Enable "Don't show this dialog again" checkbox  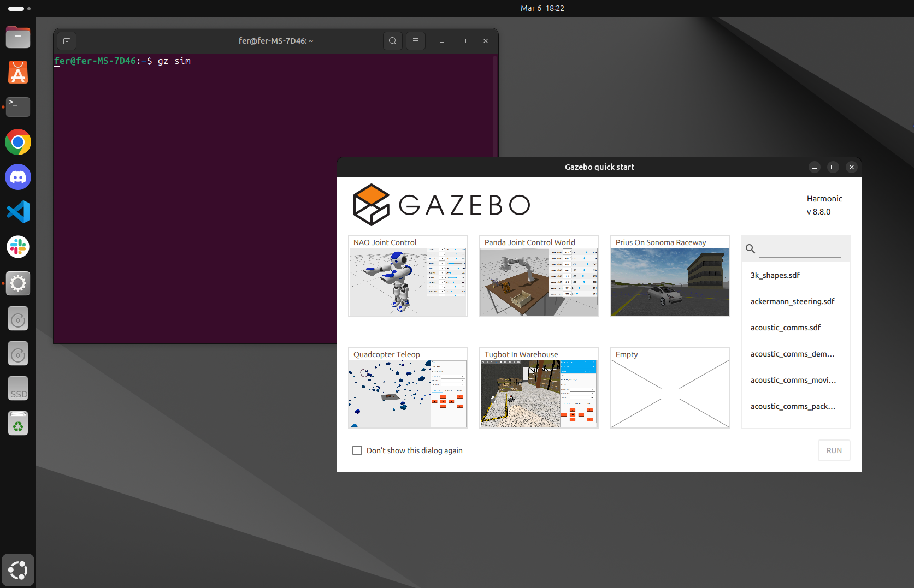[x=357, y=450]
